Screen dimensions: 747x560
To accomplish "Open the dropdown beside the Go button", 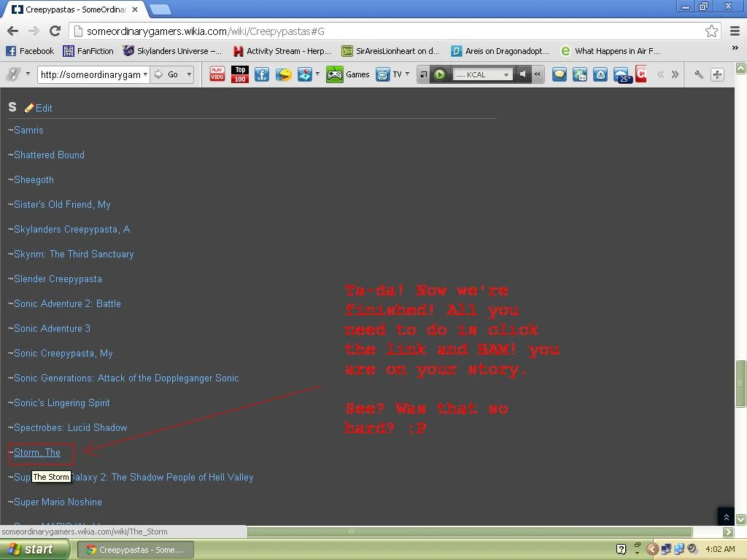I will [x=189, y=74].
